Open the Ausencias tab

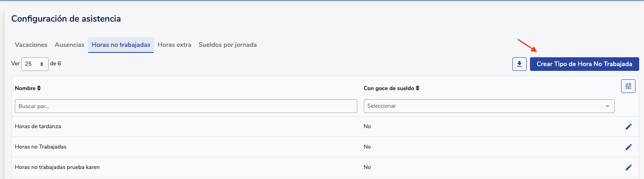69,45
